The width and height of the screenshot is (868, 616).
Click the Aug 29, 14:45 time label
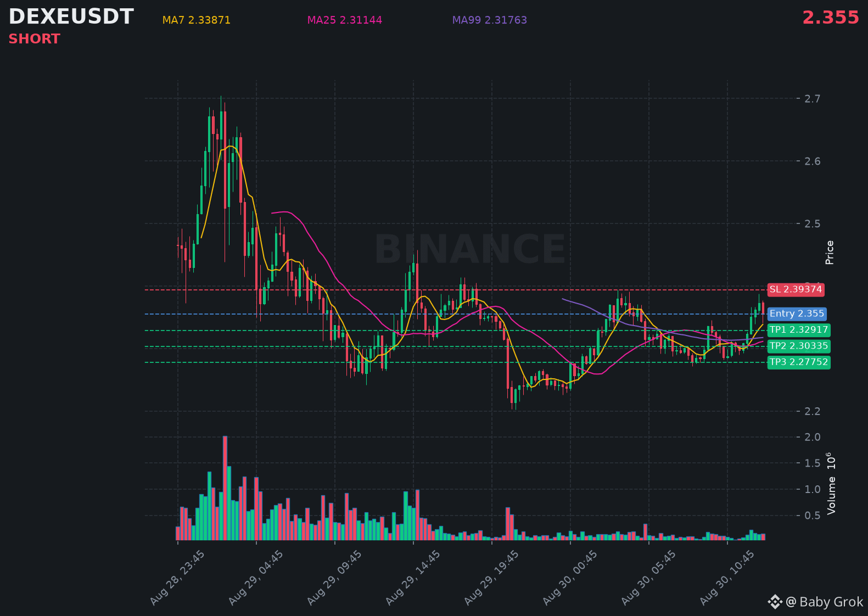pos(413,578)
